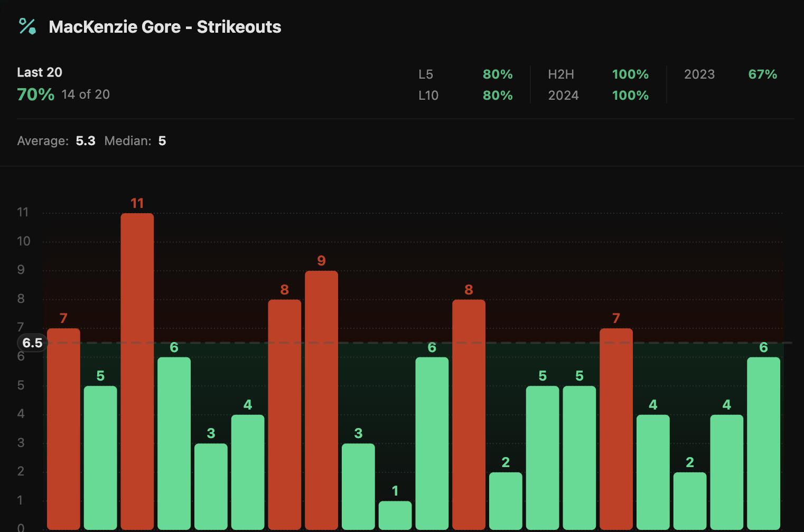The width and height of the screenshot is (804, 532).
Task: Click the "14 of 20" text
Action: 86,94
